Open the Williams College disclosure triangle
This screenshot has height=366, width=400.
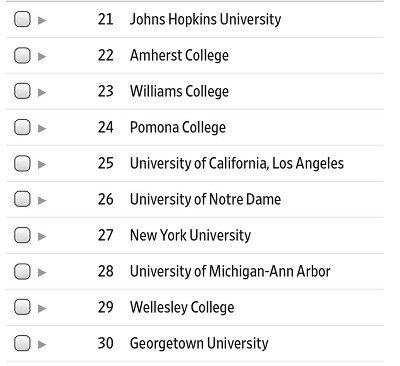[42, 93]
